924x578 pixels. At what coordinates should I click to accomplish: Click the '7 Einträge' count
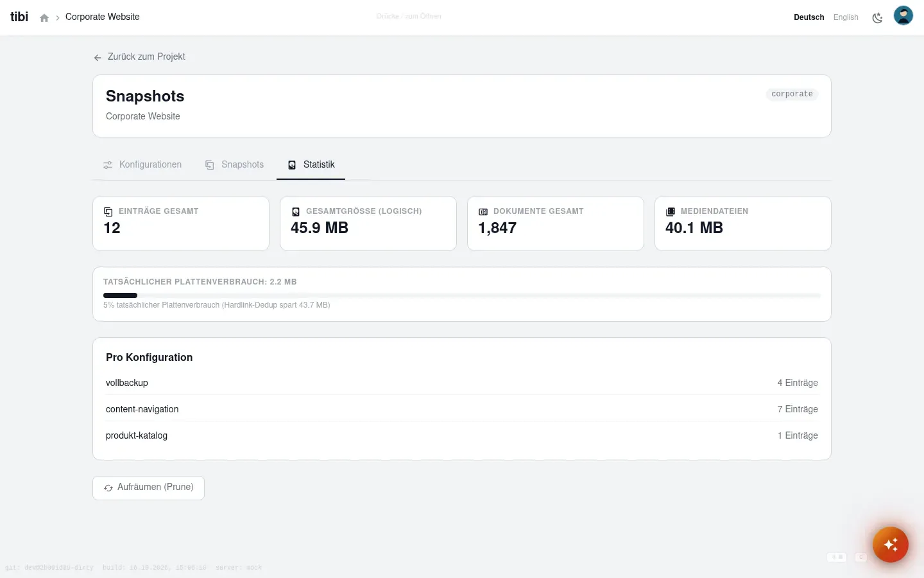pyautogui.click(x=798, y=409)
